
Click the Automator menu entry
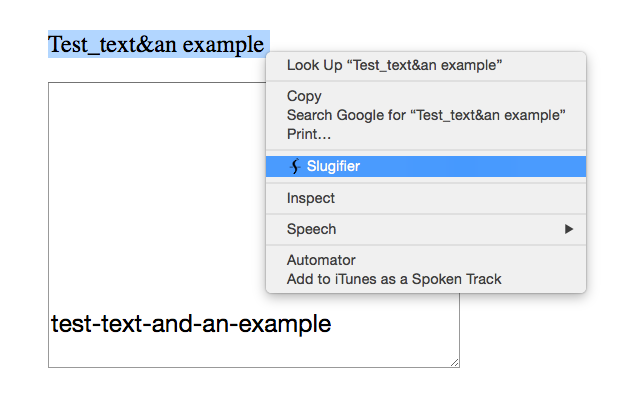[x=321, y=260]
